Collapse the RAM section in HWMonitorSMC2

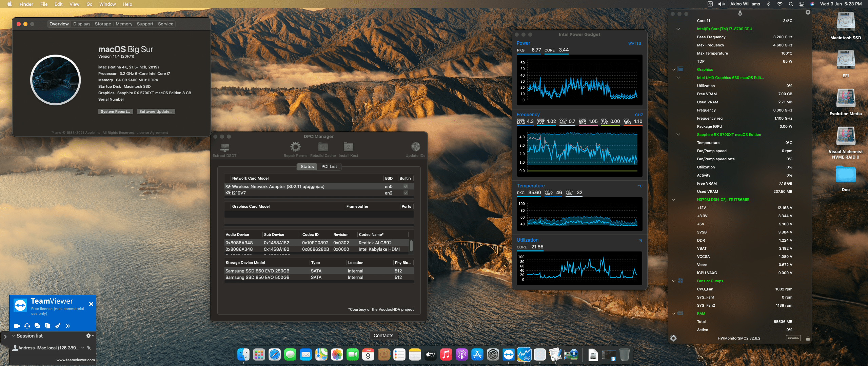674,313
